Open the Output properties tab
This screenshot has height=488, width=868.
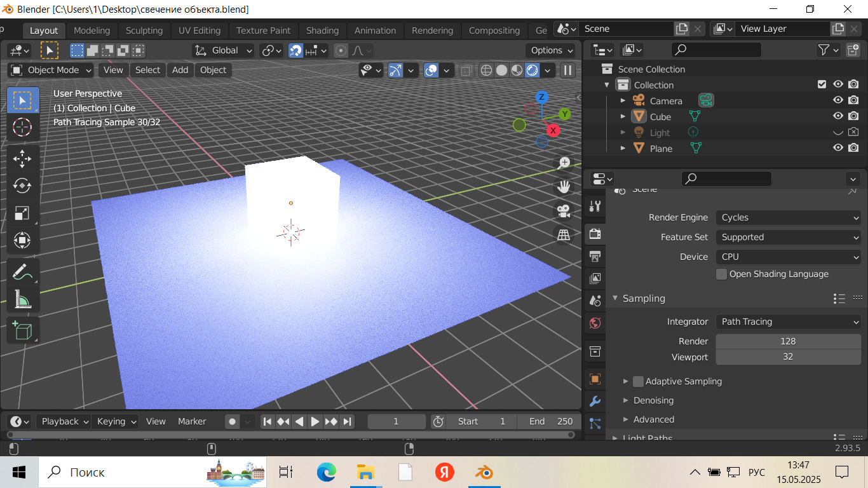595,256
